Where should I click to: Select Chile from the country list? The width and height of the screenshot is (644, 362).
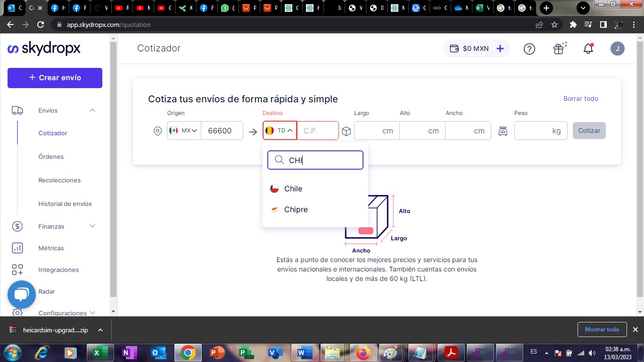pyautogui.click(x=315, y=189)
